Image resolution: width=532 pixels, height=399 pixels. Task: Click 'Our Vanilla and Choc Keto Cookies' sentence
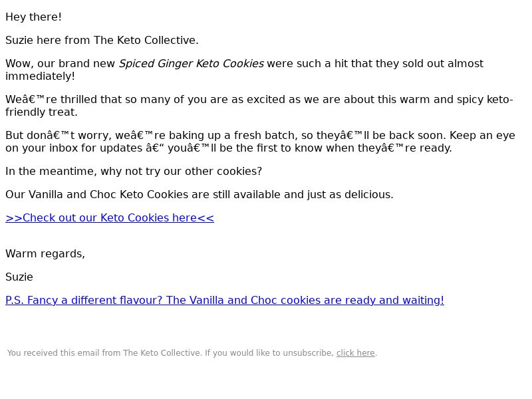click(93, 195)
